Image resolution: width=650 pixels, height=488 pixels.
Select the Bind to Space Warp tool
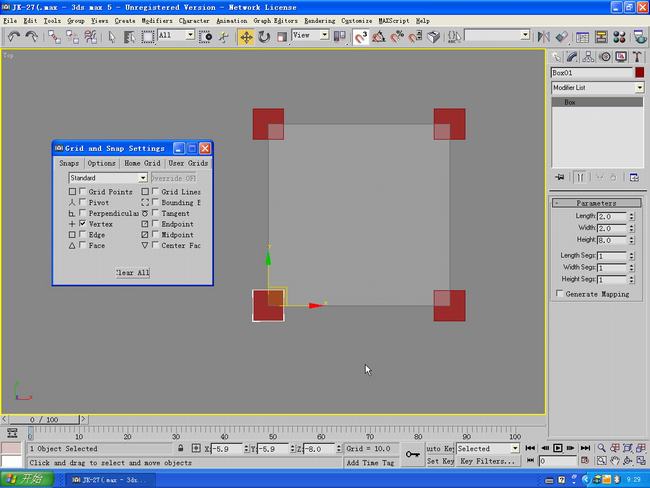coord(90,37)
